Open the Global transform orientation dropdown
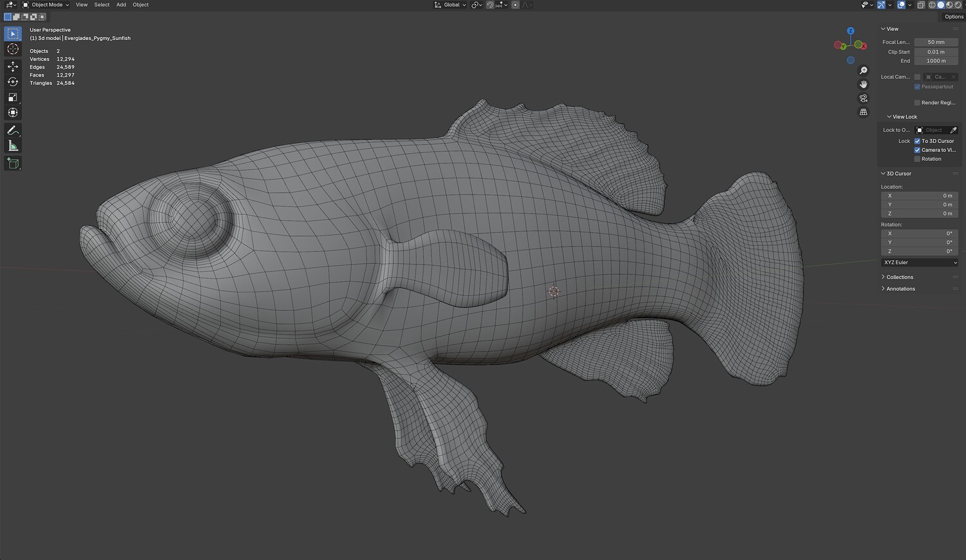 click(450, 5)
